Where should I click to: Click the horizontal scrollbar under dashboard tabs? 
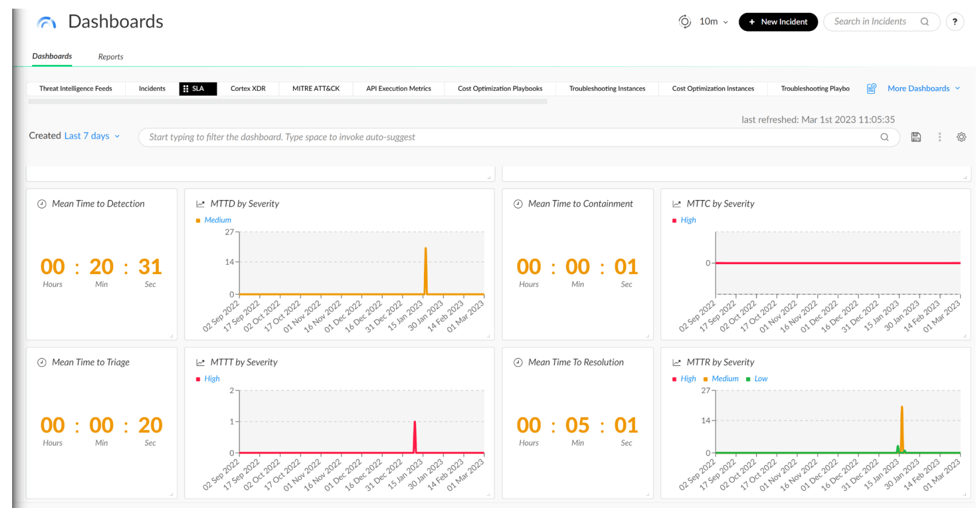(x=288, y=102)
